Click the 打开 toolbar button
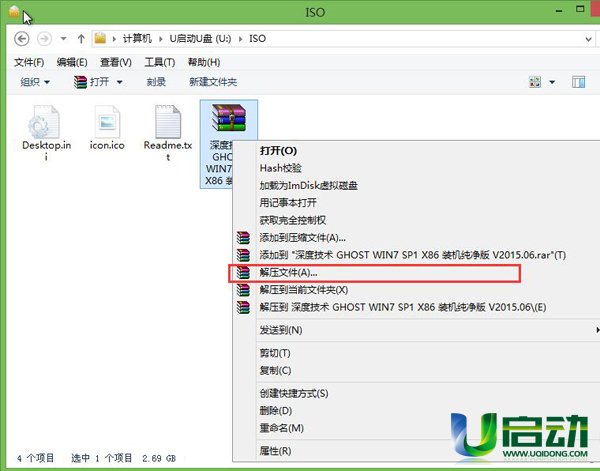This screenshot has height=471, width=600. 92,82
